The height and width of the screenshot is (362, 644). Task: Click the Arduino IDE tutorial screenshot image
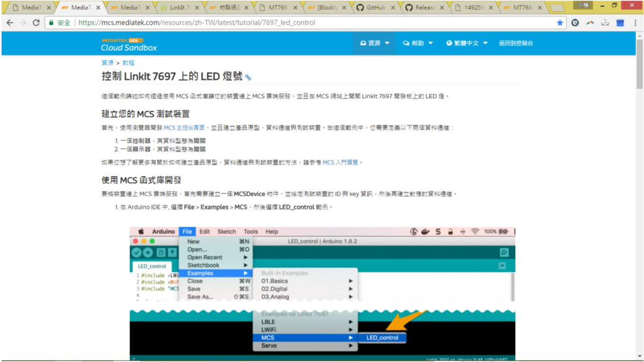pos(323,293)
